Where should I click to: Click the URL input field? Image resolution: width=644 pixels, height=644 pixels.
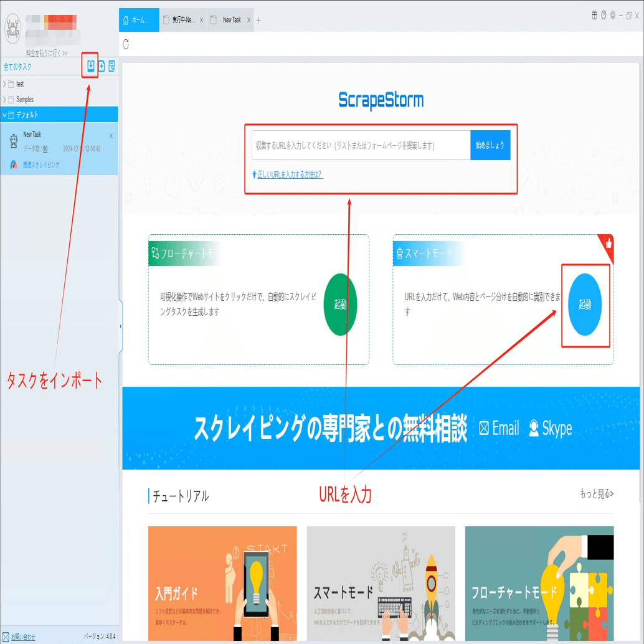click(x=361, y=145)
